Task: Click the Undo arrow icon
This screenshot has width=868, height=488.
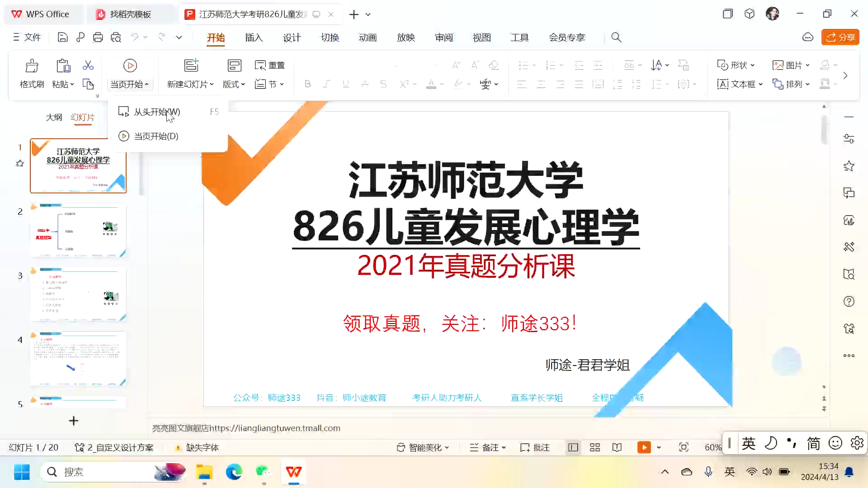Action: point(135,37)
